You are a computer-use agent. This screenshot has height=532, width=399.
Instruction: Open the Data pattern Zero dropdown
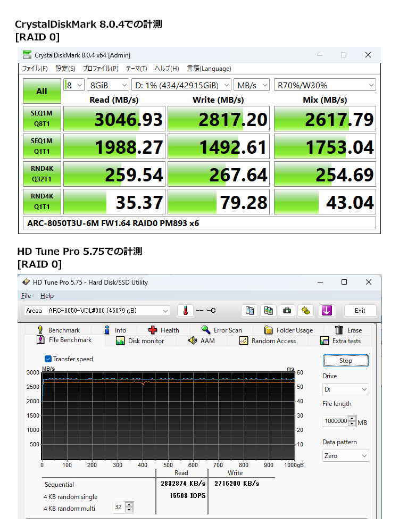pos(345,456)
